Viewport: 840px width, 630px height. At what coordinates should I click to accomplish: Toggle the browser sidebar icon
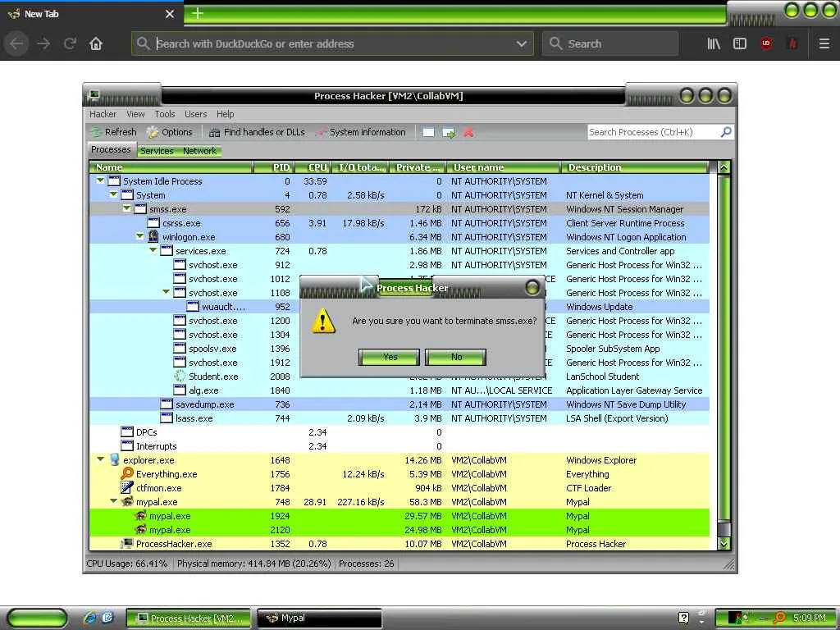point(740,43)
